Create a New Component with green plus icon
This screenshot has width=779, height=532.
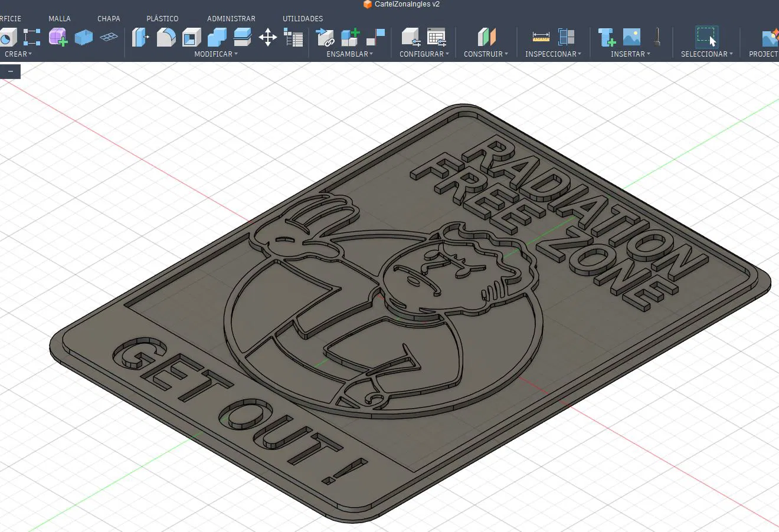coord(351,38)
